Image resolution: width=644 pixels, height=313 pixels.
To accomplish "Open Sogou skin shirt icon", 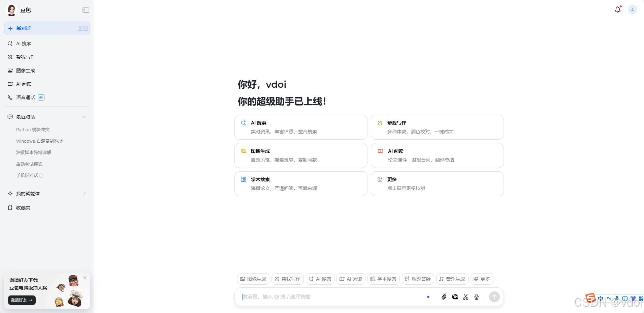I will pos(633,298).
